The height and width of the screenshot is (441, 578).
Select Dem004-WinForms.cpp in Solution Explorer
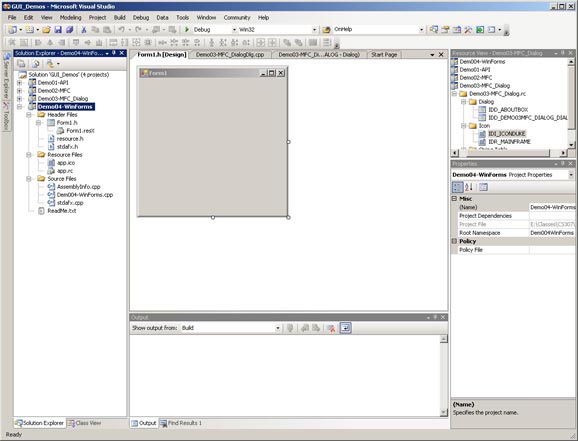(x=85, y=195)
